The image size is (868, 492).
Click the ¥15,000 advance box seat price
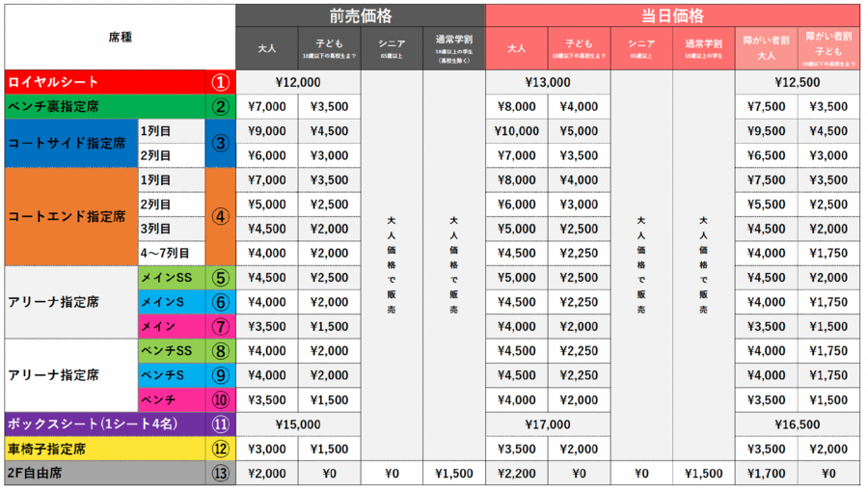point(298,424)
